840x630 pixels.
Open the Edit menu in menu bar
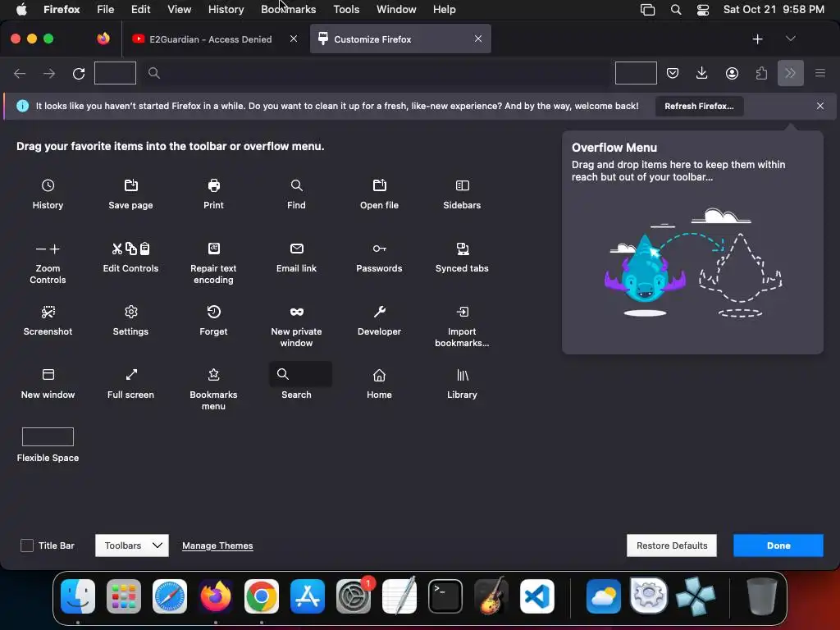point(140,9)
